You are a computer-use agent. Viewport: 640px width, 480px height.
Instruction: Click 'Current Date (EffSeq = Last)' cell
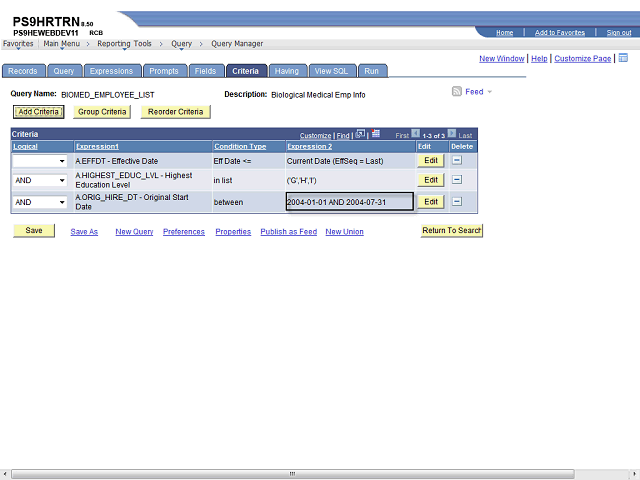click(x=335, y=161)
